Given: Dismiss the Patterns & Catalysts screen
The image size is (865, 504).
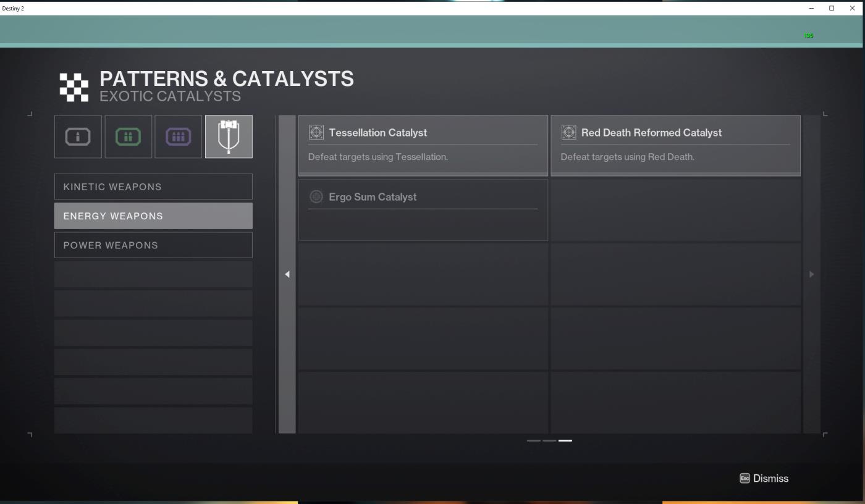Looking at the screenshot, I should pos(764,478).
